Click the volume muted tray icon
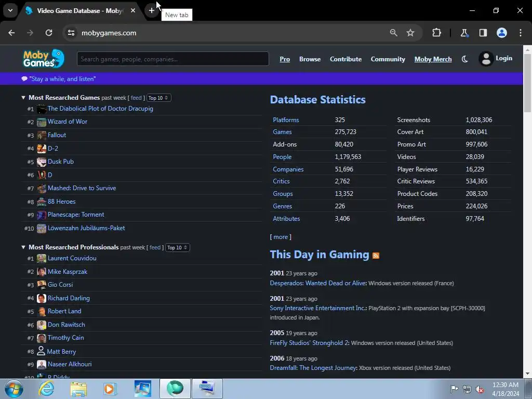Image resolution: width=532 pixels, height=399 pixels. [x=480, y=389]
